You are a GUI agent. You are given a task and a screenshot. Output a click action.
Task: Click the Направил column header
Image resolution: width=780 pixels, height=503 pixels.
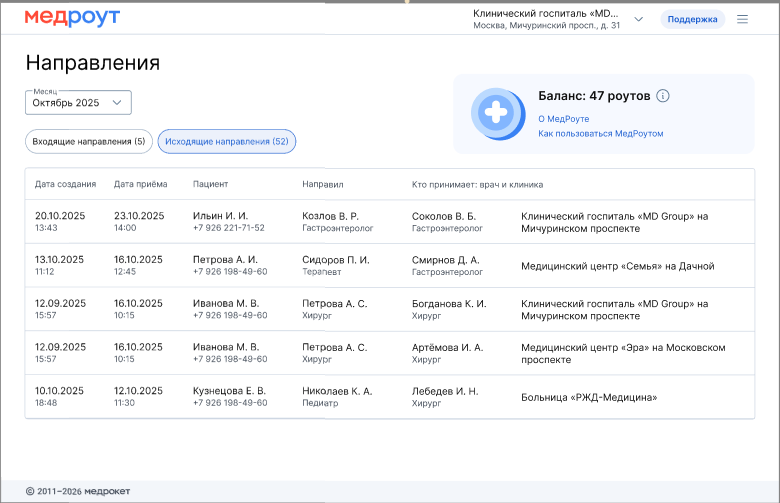(322, 185)
